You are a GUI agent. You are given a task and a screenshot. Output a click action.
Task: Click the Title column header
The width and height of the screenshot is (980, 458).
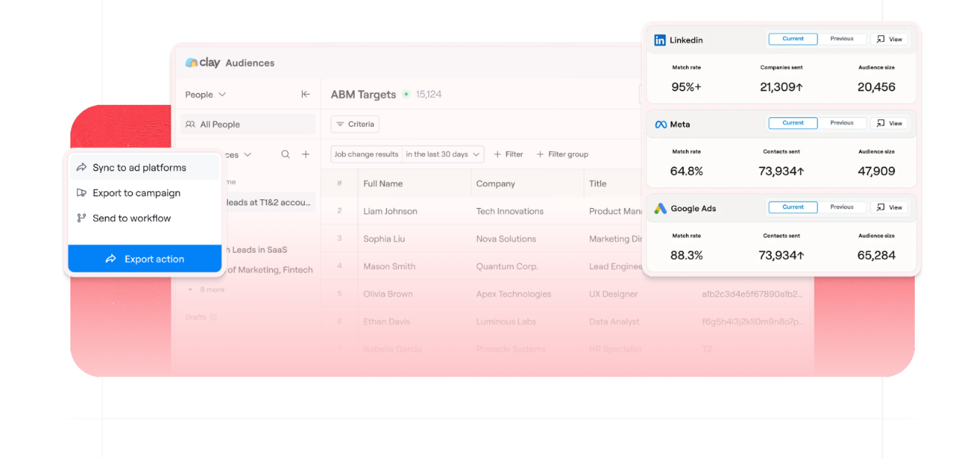(597, 183)
